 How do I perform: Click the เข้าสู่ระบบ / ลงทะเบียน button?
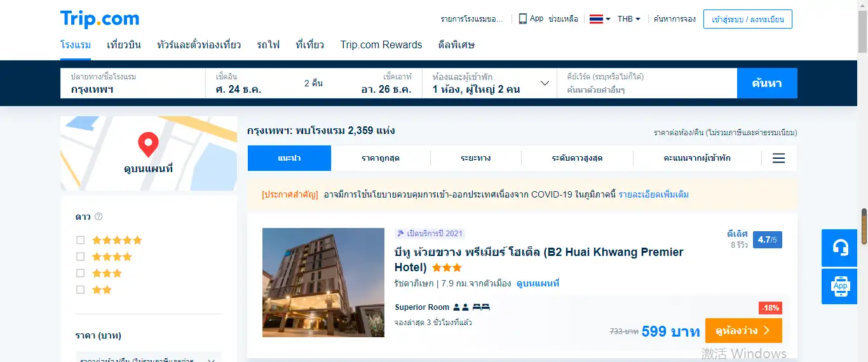pos(748,19)
